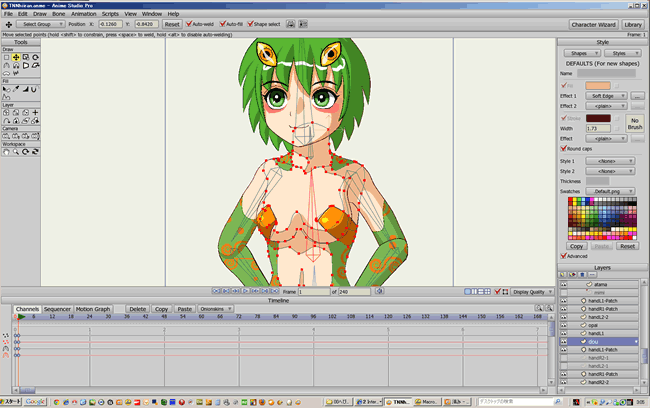Select the Pan/Tilt Camera tool
The width and height of the screenshot is (650, 408).
(x=35, y=136)
